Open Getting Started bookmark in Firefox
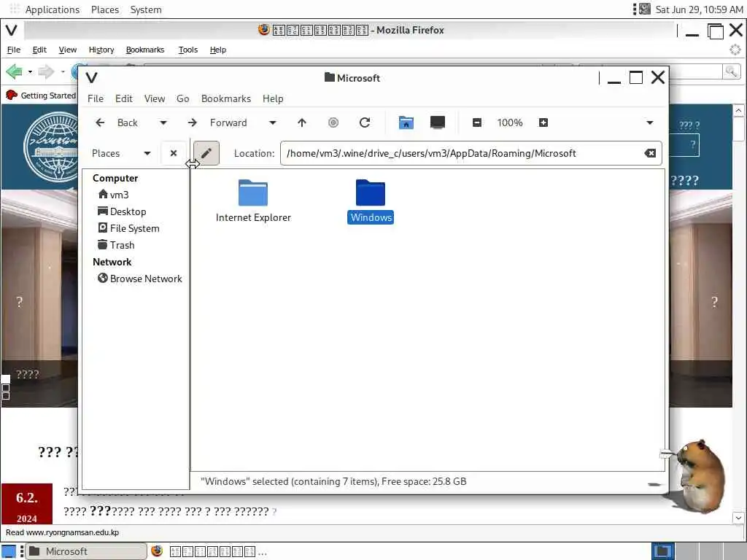747x560 pixels. click(x=41, y=96)
